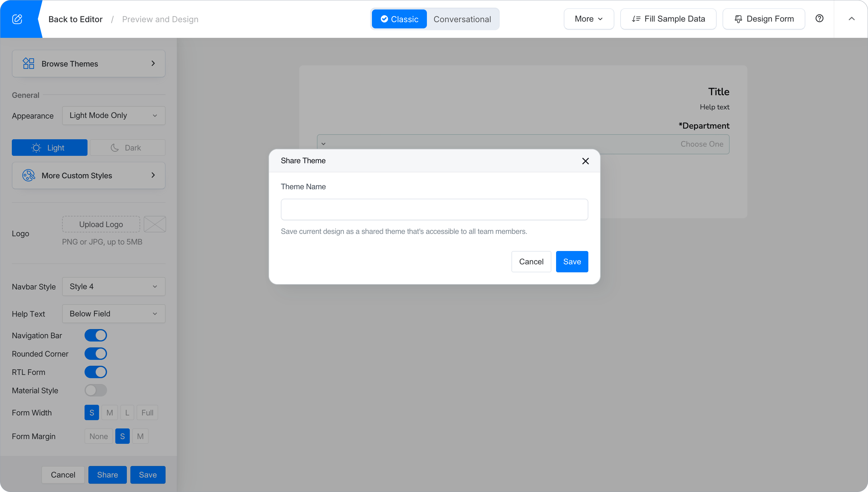Expand More Custom Styles
Screen dimensions: 868x492
click(x=88, y=175)
